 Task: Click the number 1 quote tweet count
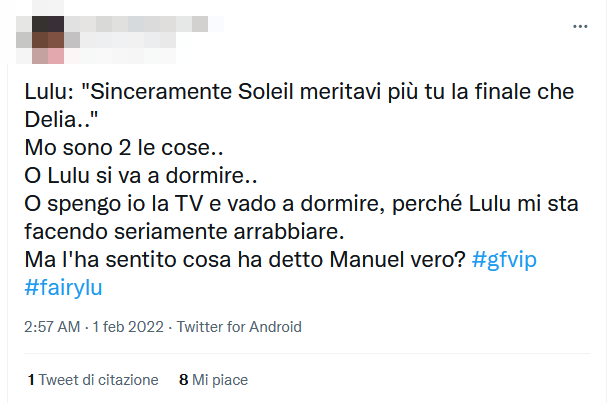coord(31,380)
